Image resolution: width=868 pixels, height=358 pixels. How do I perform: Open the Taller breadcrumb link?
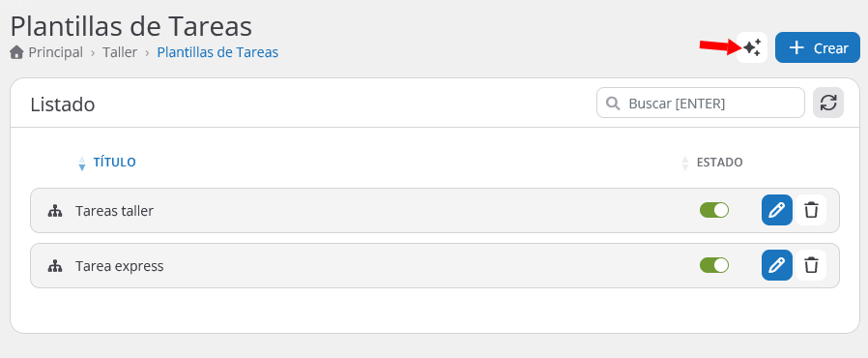pos(120,52)
